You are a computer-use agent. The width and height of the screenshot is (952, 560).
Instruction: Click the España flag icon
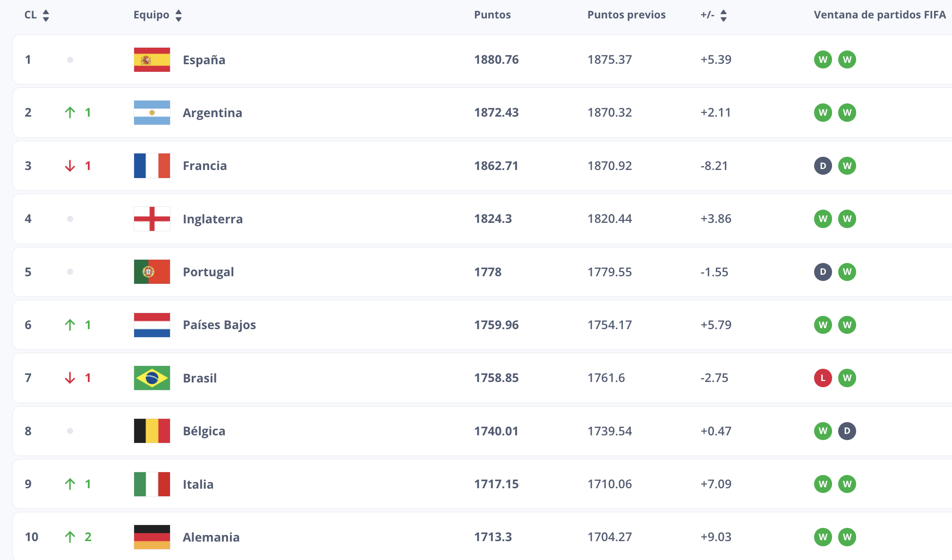[x=152, y=60]
